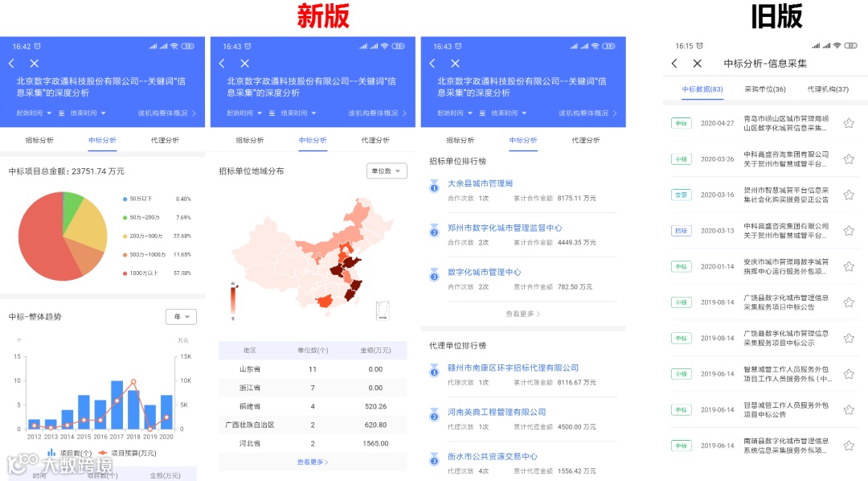Open 郑州市数字化城市管理监督中心 link

[x=504, y=228]
